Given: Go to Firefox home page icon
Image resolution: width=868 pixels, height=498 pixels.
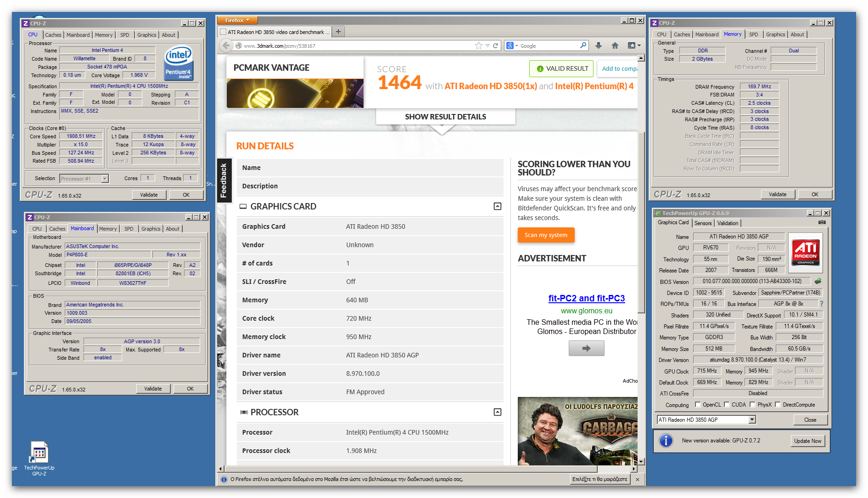Looking at the screenshot, I should coord(615,45).
